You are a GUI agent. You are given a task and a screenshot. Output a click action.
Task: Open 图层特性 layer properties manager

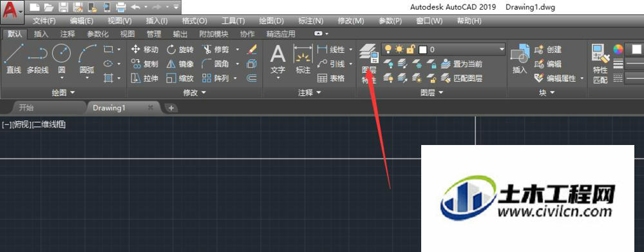[x=369, y=64]
